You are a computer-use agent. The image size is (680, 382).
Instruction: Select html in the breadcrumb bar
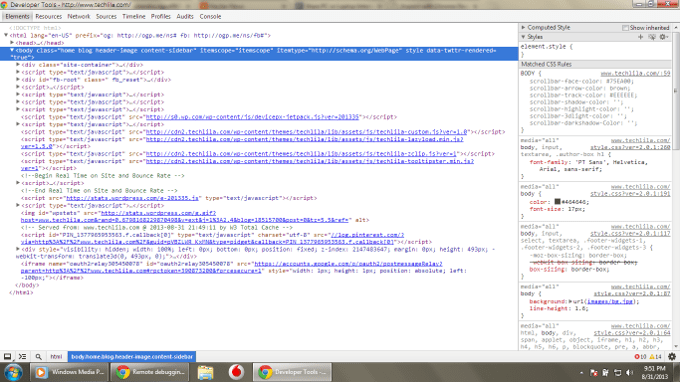click(56, 356)
